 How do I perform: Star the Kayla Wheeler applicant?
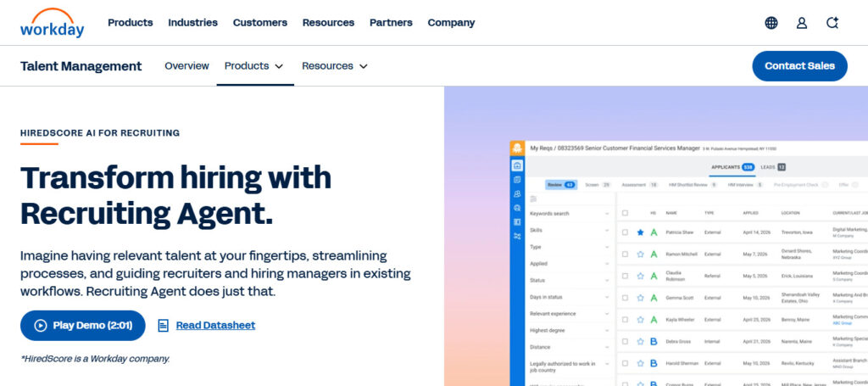point(641,320)
